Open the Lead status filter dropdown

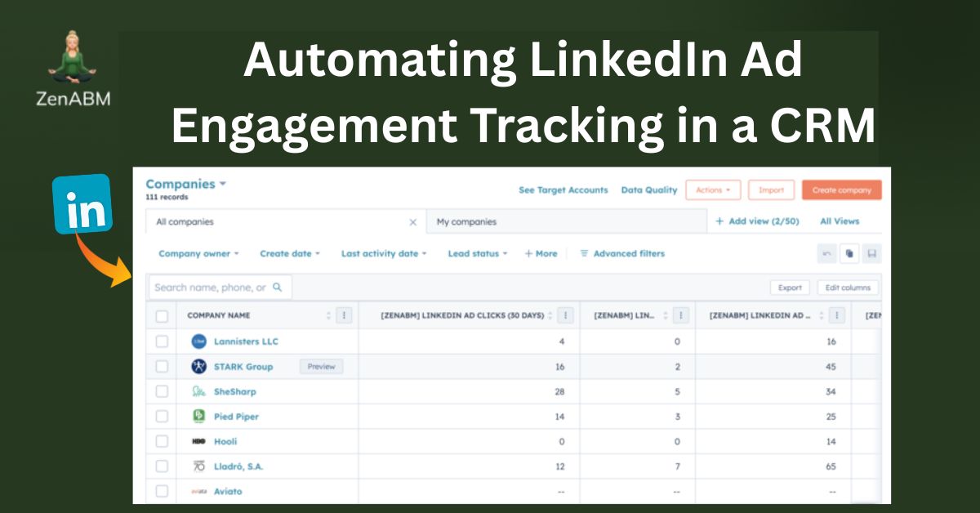coord(478,254)
